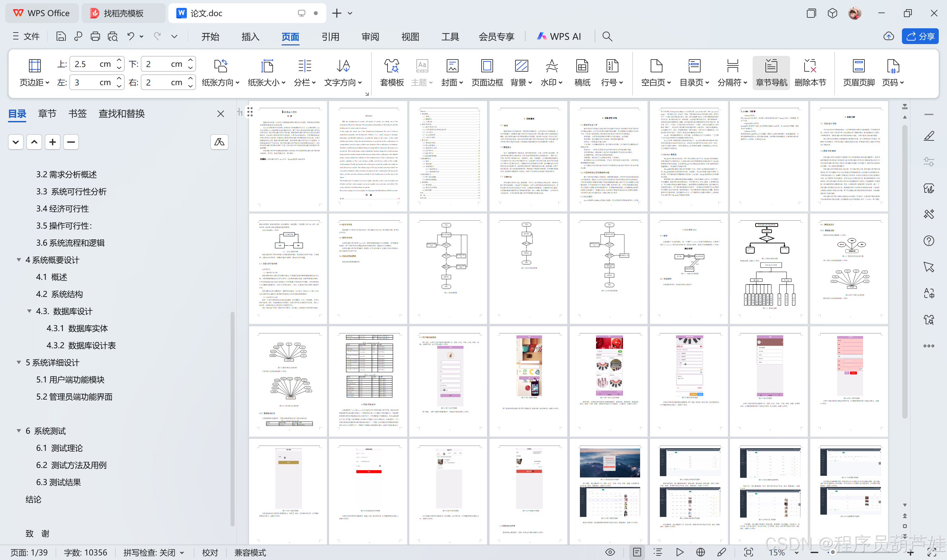The height and width of the screenshot is (560, 947).
Task: Collapse the 4 系统概要设计 tree node
Action: click(x=18, y=260)
